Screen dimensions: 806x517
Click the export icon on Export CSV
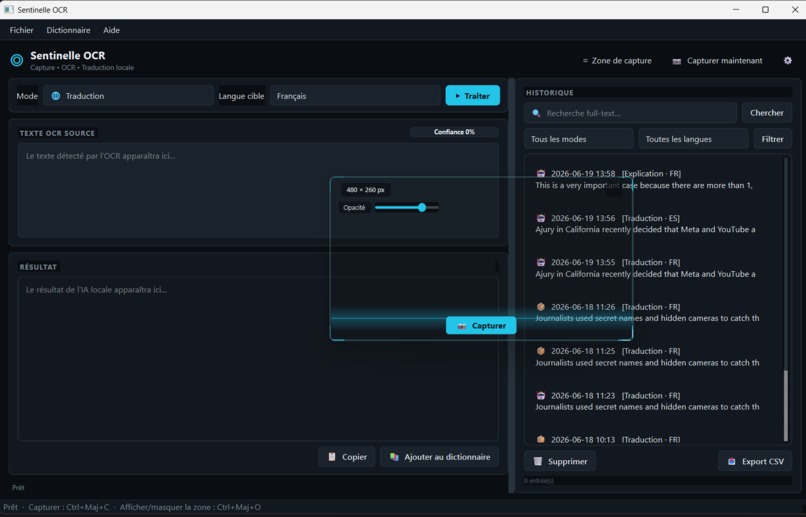tap(731, 461)
